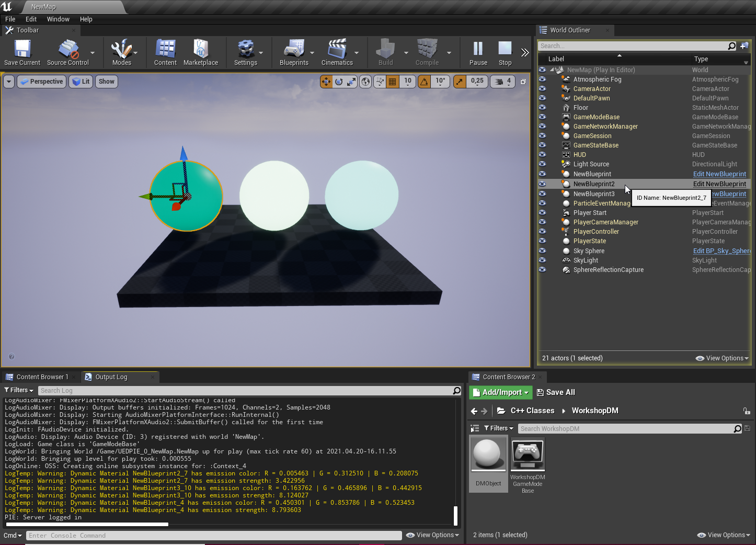This screenshot has height=545, width=756.
Task: Open the Content toolbar icon
Action: 165,53
